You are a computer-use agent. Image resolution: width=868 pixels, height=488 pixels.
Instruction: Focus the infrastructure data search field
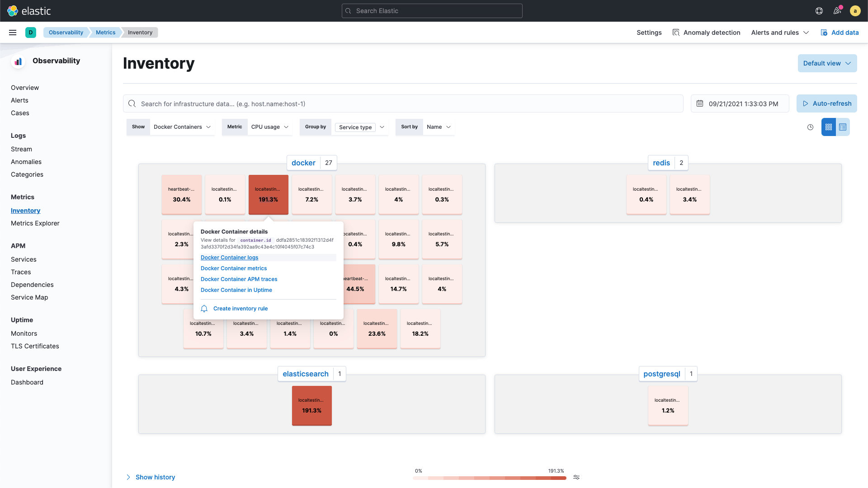tap(403, 103)
